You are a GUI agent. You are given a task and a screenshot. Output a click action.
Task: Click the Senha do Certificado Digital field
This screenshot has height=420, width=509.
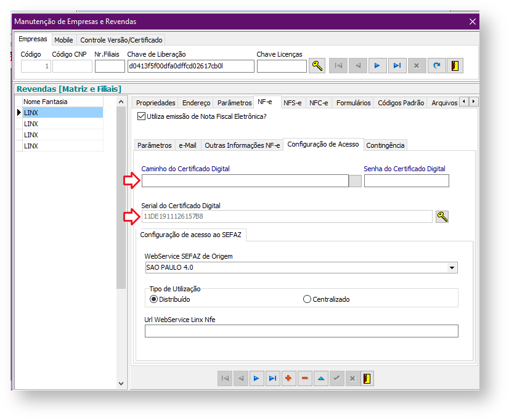(x=407, y=180)
